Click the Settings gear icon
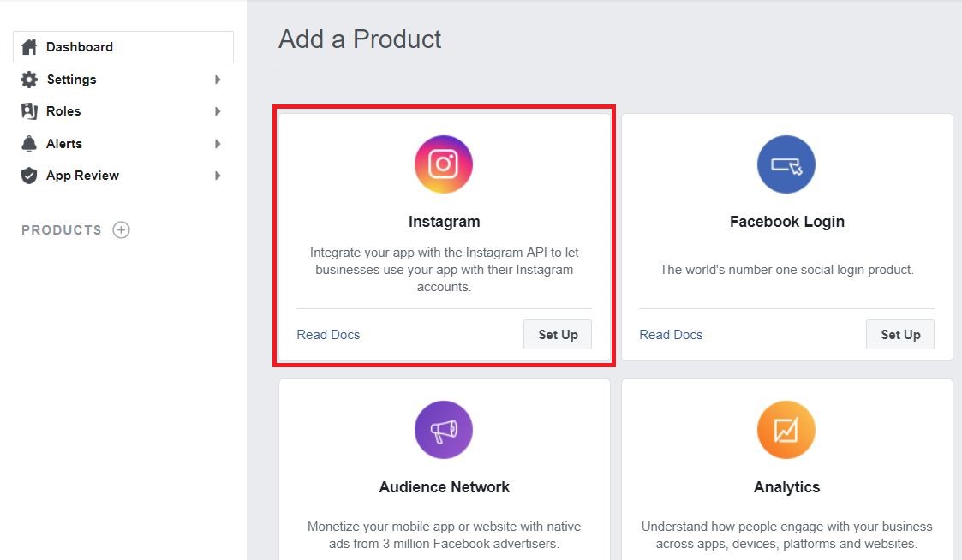This screenshot has height=560, width=962. 30,79
